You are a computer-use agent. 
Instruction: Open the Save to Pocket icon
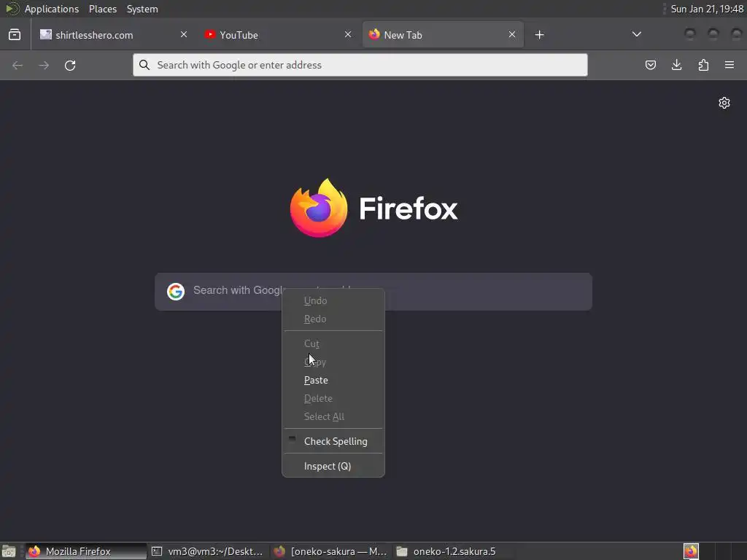coord(650,65)
